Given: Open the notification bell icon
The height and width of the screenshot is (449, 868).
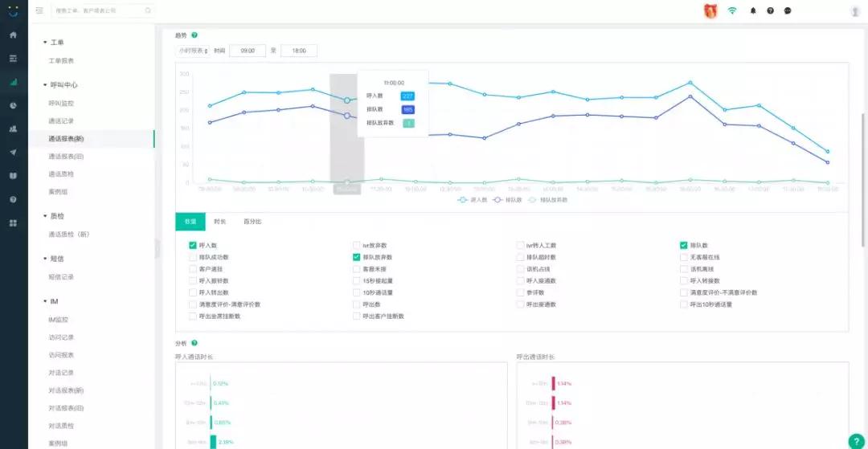Looking at the screenshot, I should [x=753, y=10].
